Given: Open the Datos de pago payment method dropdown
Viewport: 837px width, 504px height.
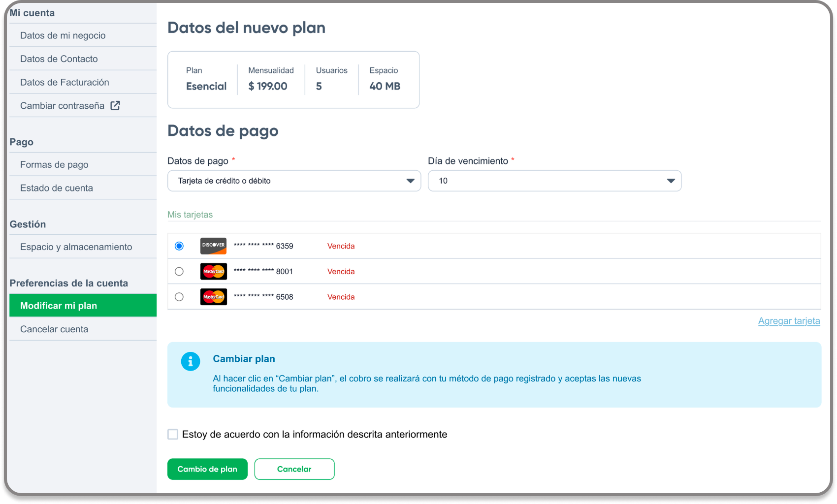Looking at the screenshot, I should click(x=294, y=181).
